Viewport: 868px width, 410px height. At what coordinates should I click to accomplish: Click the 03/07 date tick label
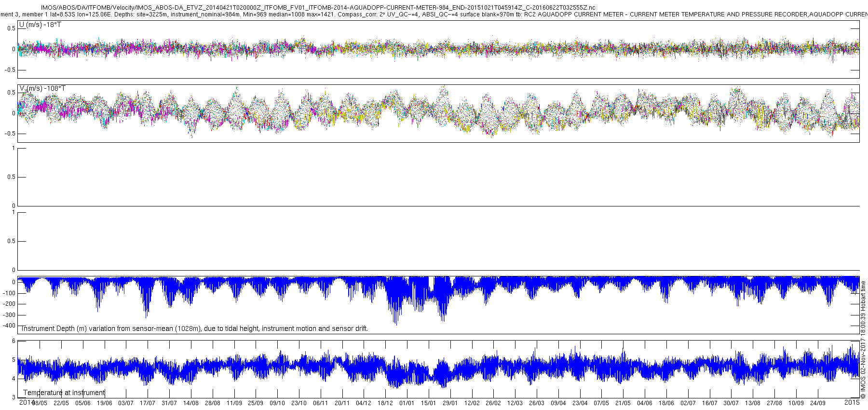click(126, 403)
